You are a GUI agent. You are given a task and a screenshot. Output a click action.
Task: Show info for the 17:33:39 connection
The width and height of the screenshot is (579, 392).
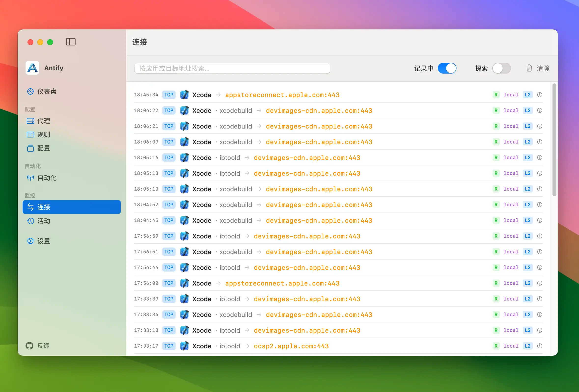tap(540, 299)
